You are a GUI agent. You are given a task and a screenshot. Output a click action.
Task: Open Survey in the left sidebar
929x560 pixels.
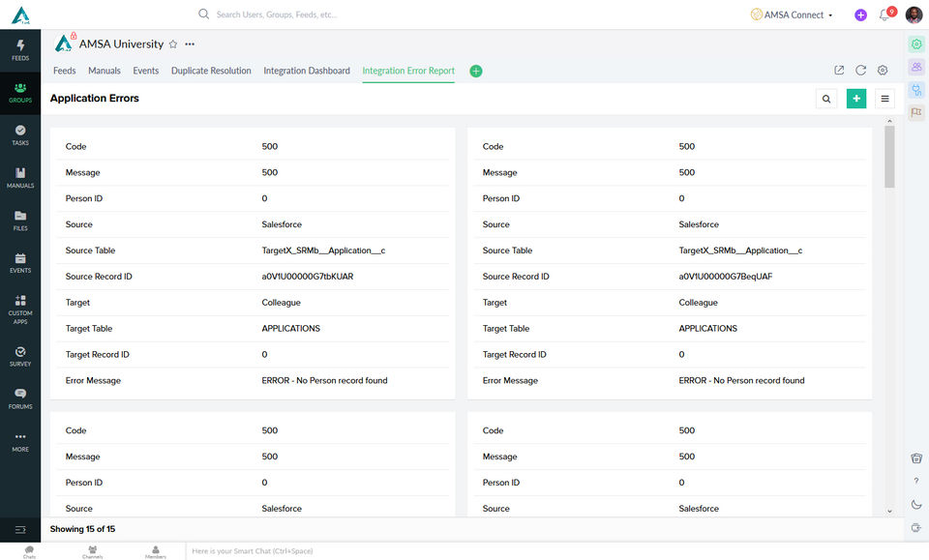pos(20,357)
